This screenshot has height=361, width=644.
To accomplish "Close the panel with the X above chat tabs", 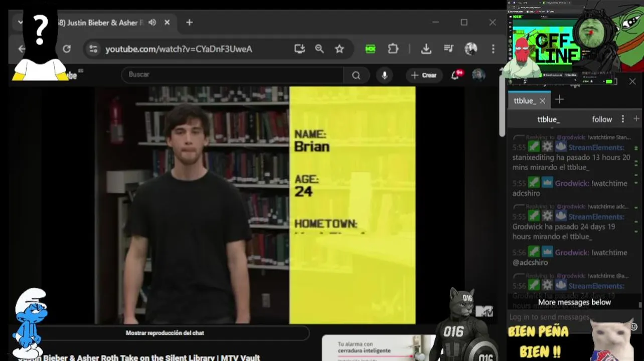I will coord(632,81).
